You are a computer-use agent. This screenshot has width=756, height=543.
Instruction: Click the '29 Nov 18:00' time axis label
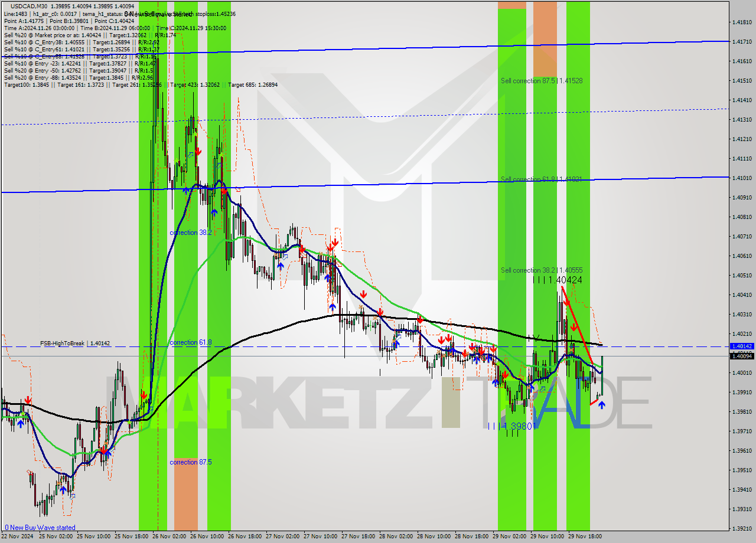(586, 537)
